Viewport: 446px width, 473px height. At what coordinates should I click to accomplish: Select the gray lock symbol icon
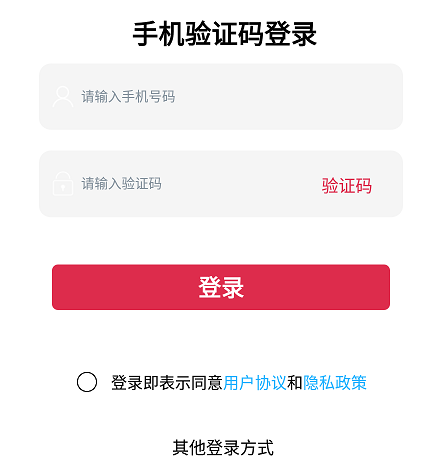click(x=63, y=184)
